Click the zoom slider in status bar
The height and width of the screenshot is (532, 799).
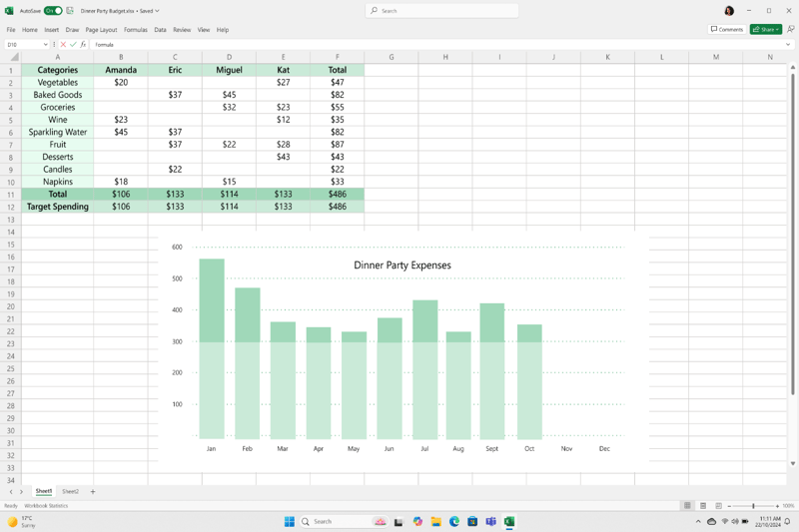click(753, 506)
